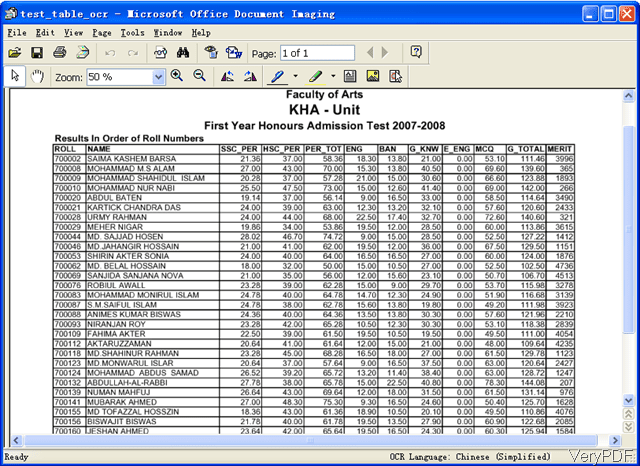Open Help with the question mark icon
Image resolution: width=640 pixels, height=466 pixels.
(416, 52)
